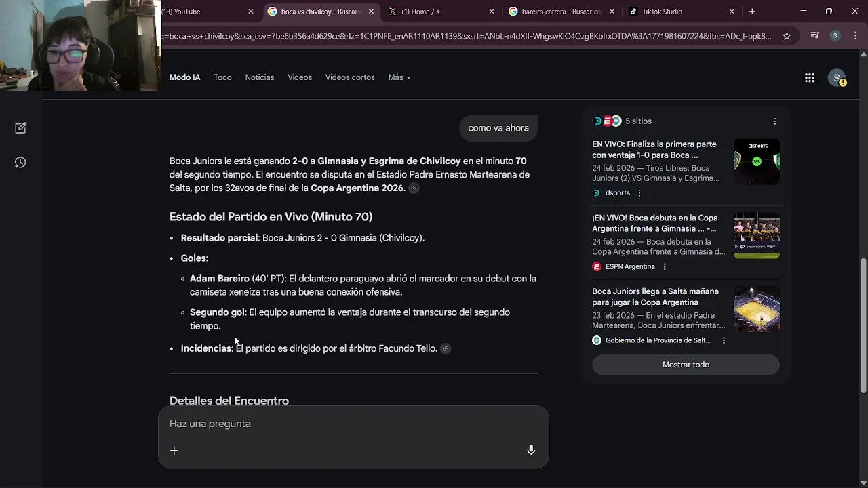Open ¡EN VIVO! Boca debuta article

pos(655,224)
